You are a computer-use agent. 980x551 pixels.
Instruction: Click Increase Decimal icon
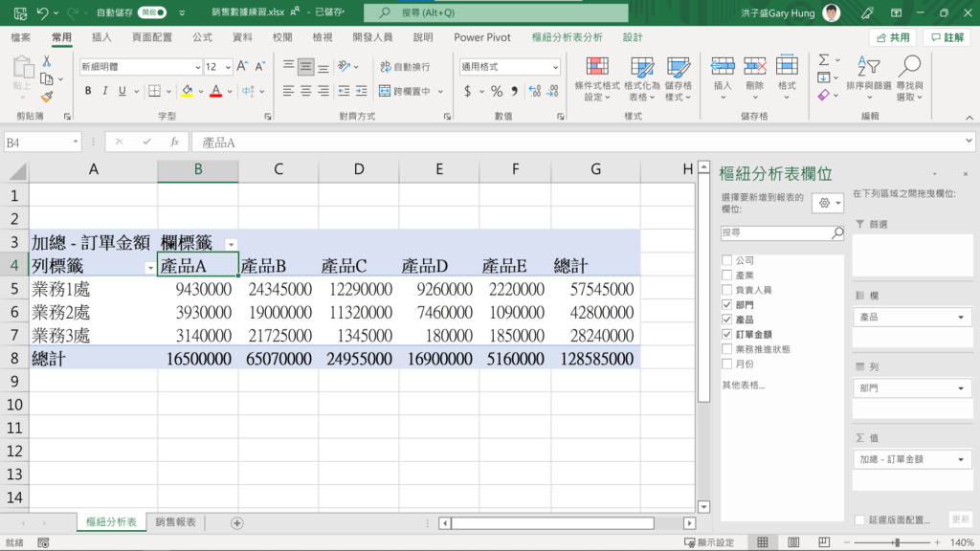535,91
